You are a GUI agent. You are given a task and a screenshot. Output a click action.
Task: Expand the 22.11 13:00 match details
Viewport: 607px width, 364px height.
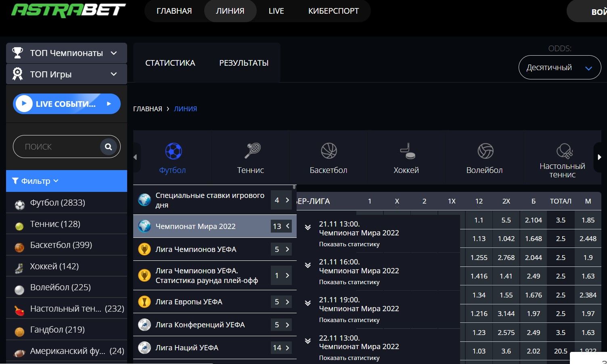pyautogui.click(x=308, y=341)
